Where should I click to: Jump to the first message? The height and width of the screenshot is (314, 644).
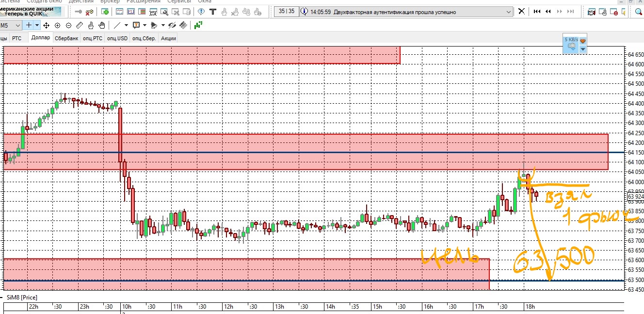click(x=537, y=12)
